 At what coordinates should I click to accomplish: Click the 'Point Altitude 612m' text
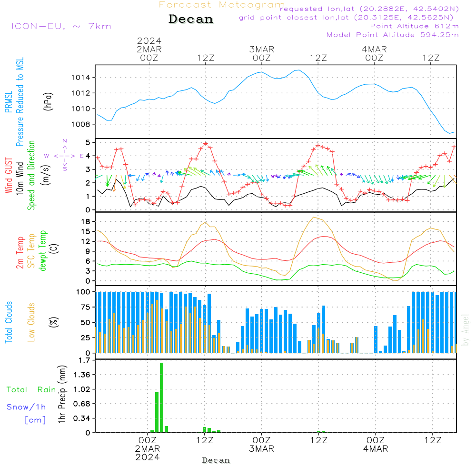point(415,26)
